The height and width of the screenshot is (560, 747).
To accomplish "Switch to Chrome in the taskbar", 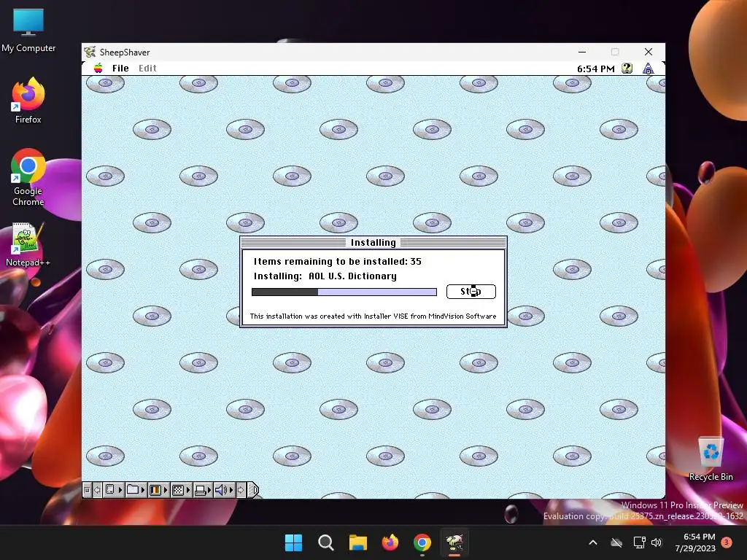I will (x=422, y=542).
